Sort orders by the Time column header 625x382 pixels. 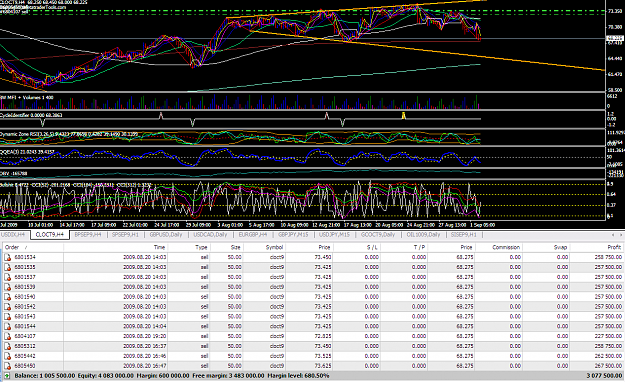(115, 247)
